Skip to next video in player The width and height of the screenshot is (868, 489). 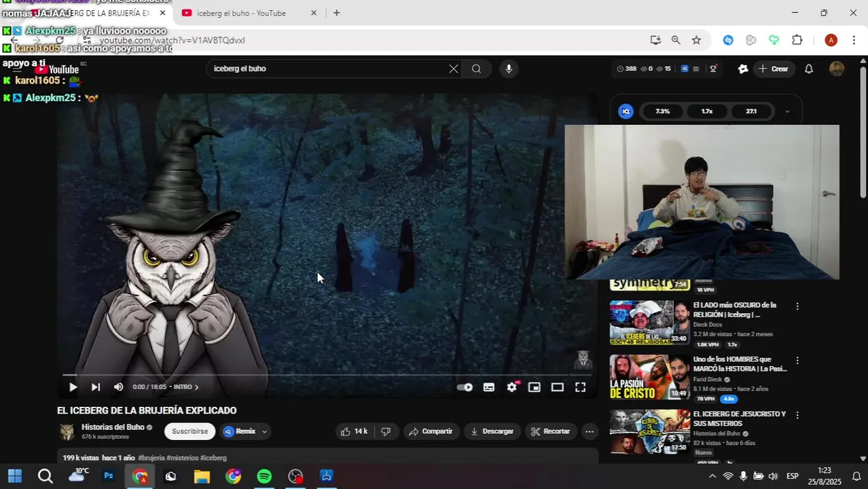96,387
